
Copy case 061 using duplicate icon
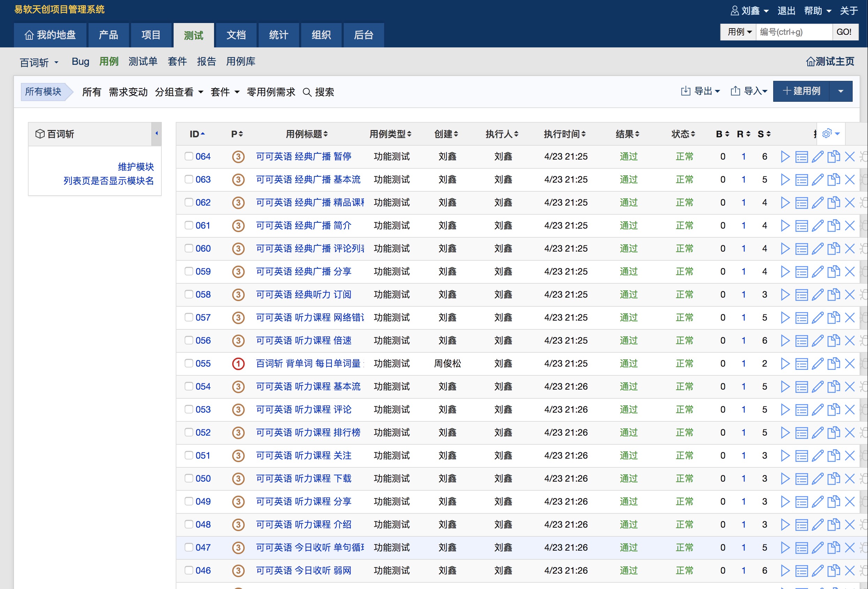tap(833, 225)
